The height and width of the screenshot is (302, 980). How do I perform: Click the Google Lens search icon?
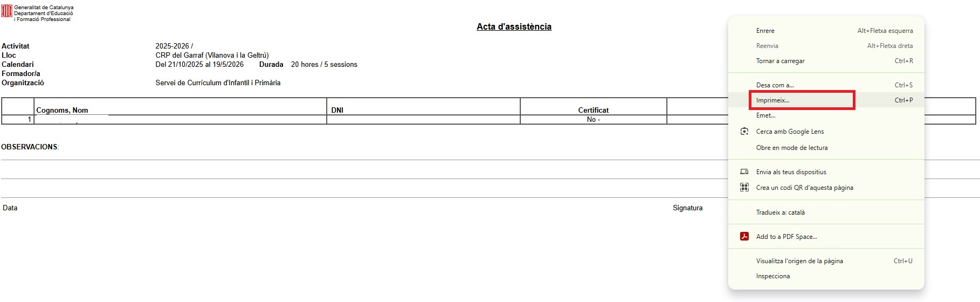(744, 132)
